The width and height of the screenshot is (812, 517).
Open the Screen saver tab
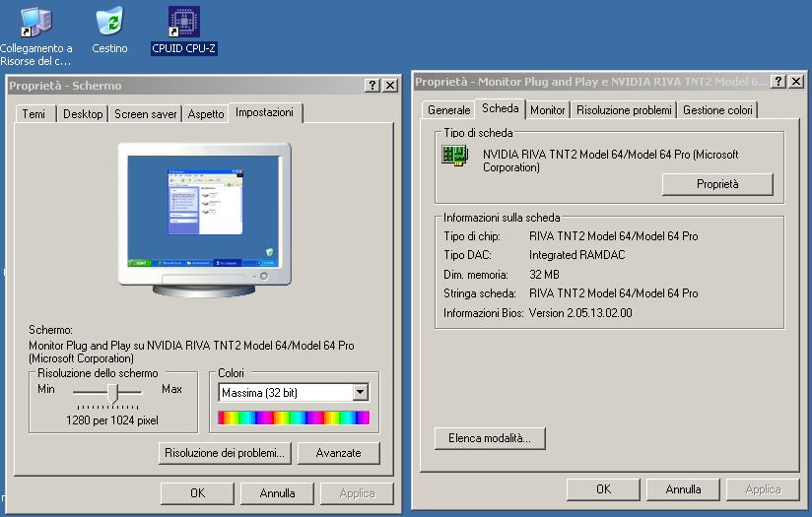click(146, 114)
